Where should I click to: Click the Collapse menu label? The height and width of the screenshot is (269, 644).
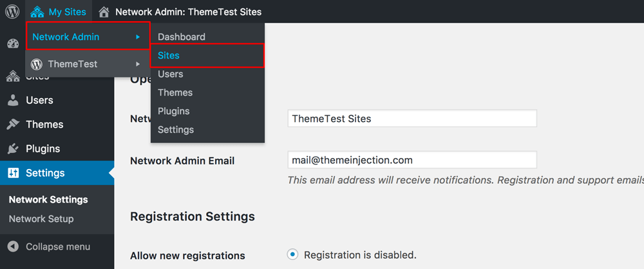pyautogui.click(x=58, y=247)
